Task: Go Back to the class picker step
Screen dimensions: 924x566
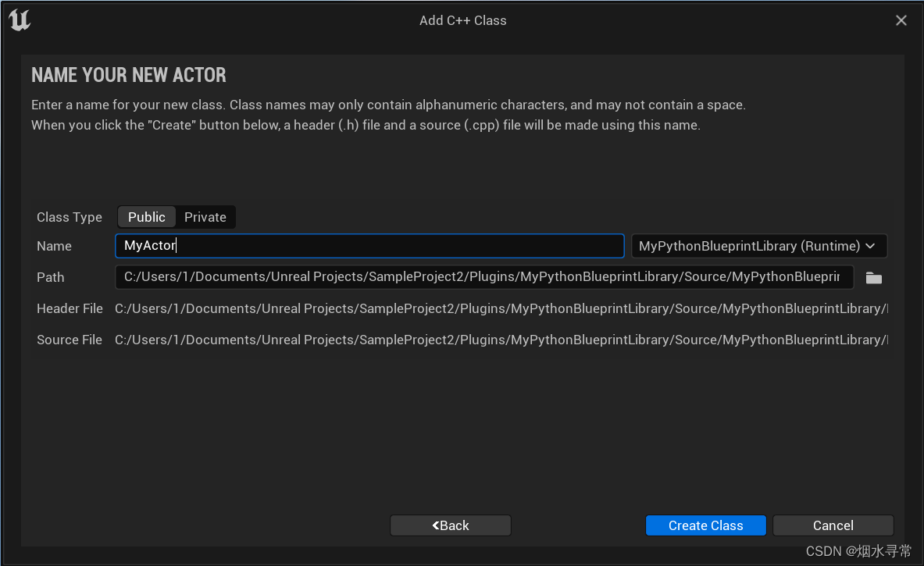Action: 450,525
